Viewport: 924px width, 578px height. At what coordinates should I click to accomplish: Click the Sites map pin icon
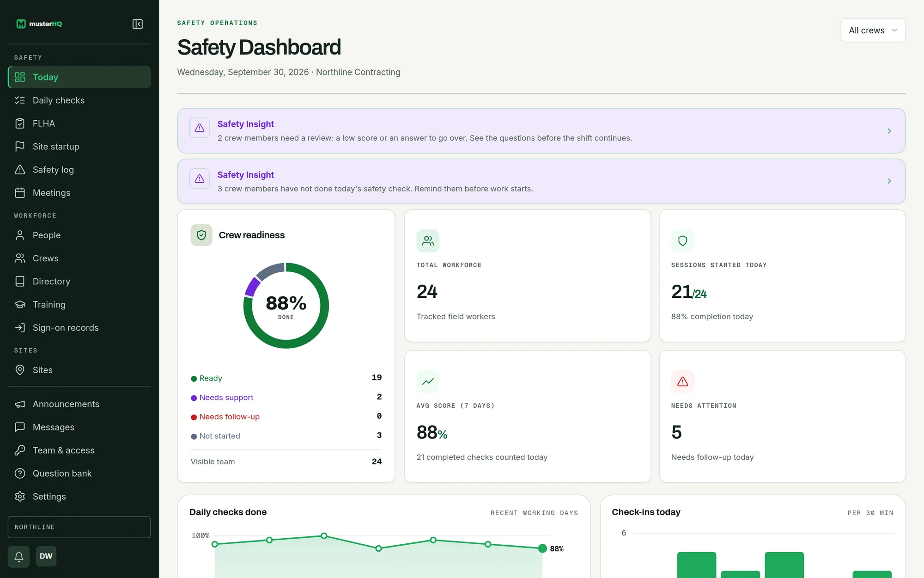[x=20, y=370]
